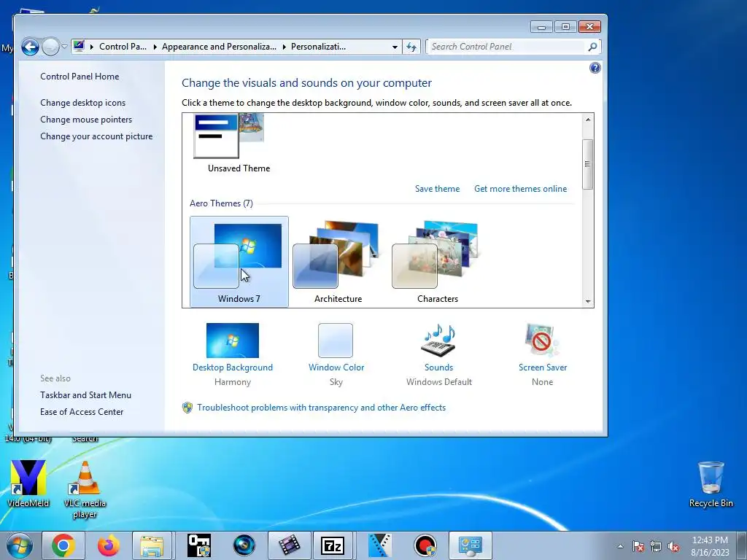Open the camera lens taskbar icon
The width and height of the screenshot is (747, 560).
click(244, 545)
